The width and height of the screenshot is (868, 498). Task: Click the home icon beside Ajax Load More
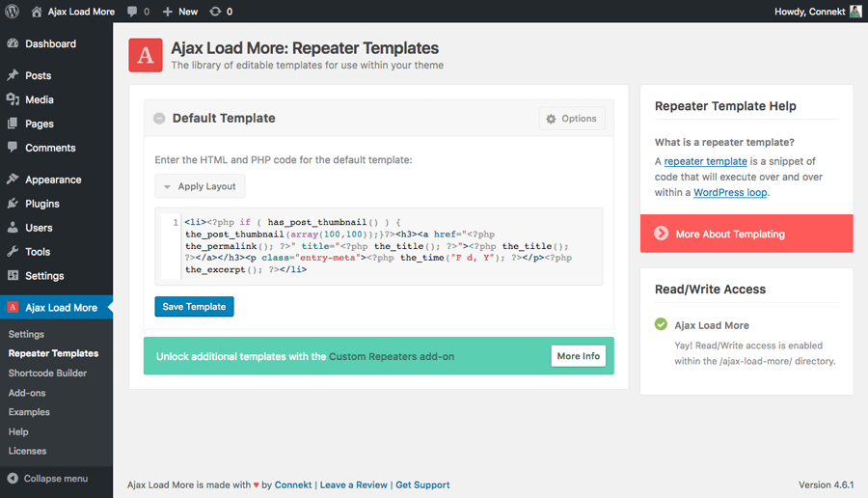click(x=37, y=12)
